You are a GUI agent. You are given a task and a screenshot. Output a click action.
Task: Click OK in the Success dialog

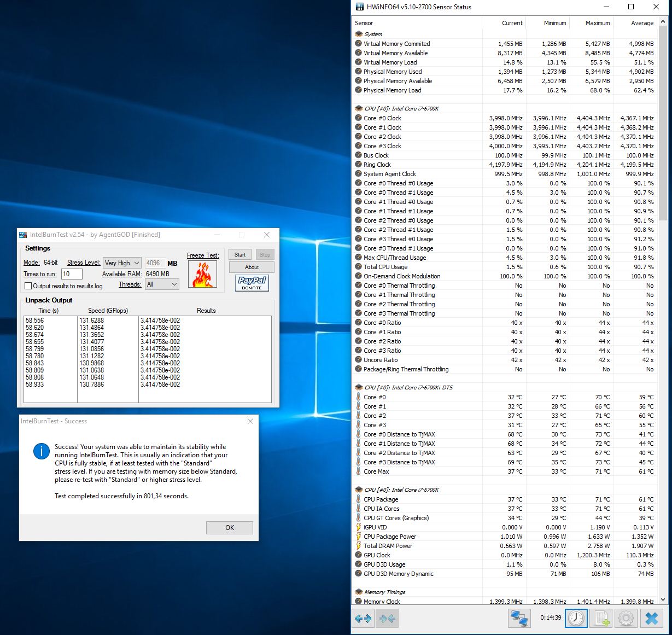[230, 528]
